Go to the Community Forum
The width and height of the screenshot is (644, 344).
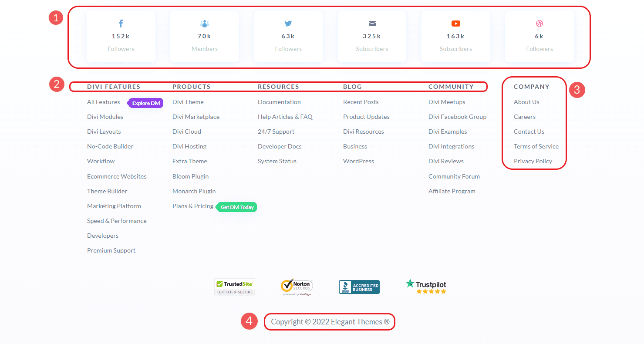454,176
